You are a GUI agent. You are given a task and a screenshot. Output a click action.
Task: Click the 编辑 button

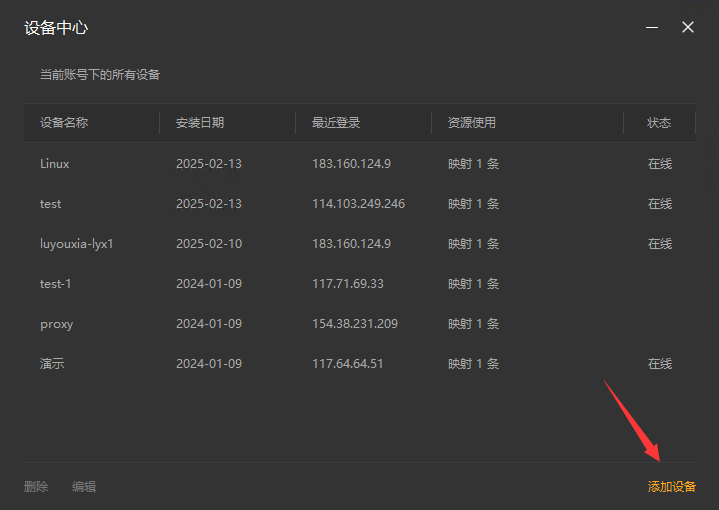(x=84, y=487)
